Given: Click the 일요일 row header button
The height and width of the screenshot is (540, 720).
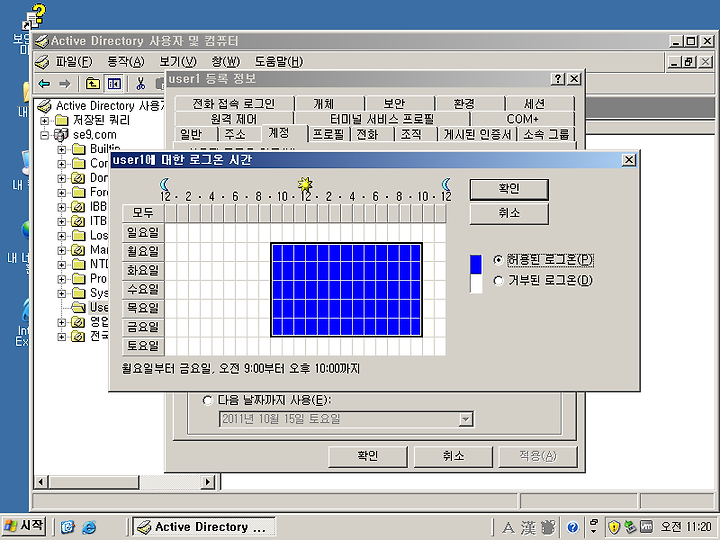Looking at the screenshot, I should click(x=143, y=233).
